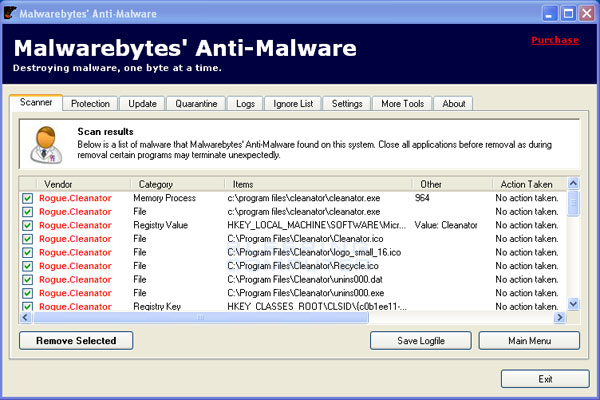Open the About tab
600x400 pixels.
pyautogui.click(x=454, y=104)
